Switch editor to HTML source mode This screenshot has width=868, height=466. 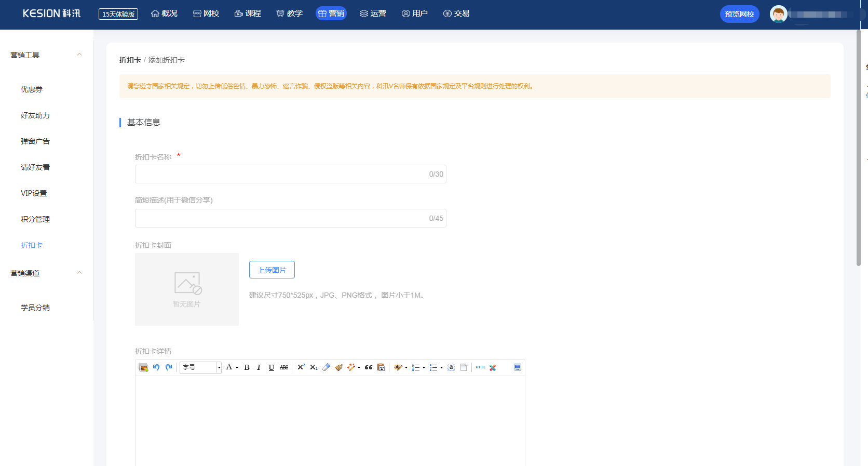[480, 367]
